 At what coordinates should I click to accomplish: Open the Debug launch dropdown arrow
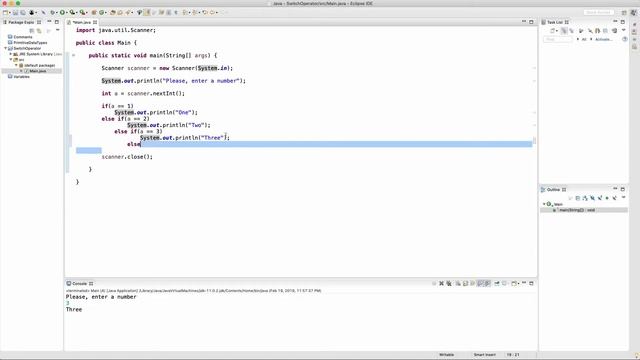tap(57, 13)
